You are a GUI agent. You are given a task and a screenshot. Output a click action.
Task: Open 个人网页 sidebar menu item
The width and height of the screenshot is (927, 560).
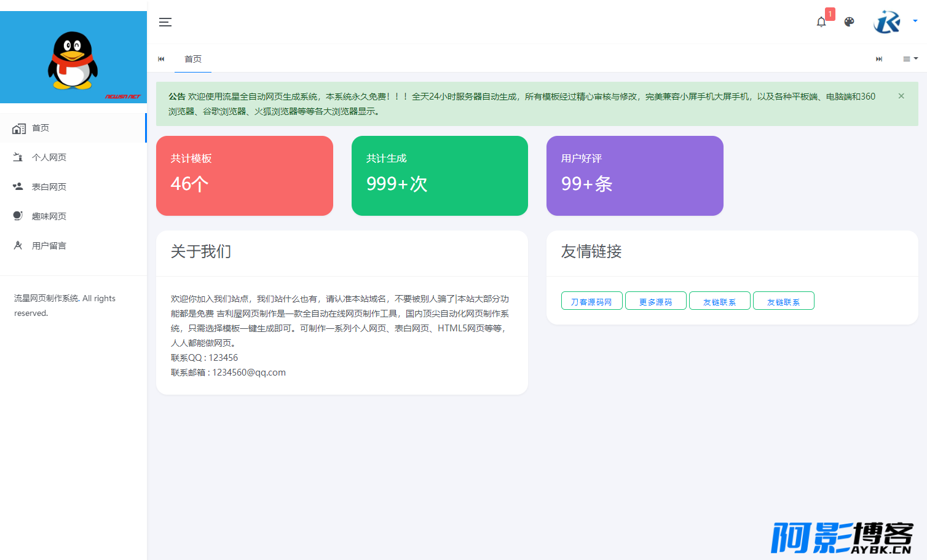click(73, 157)
